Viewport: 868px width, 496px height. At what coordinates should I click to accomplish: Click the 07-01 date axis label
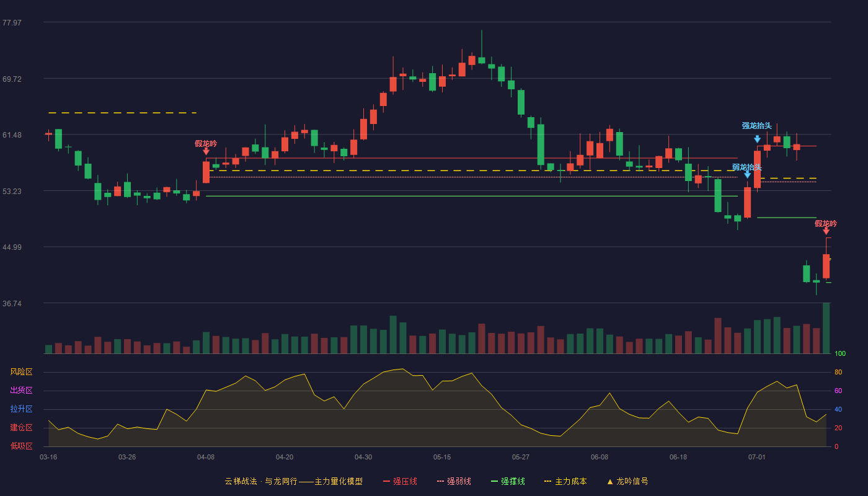click(x=757, y=457)
